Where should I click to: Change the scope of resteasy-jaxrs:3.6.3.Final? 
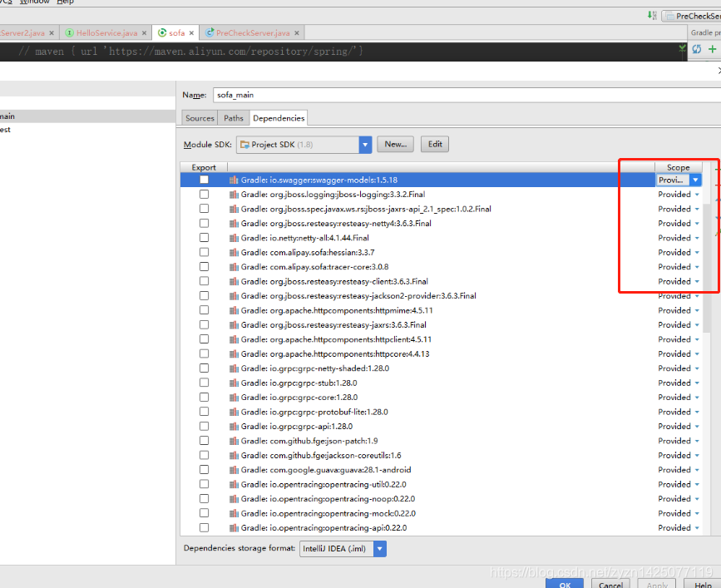tap(679, 325)
